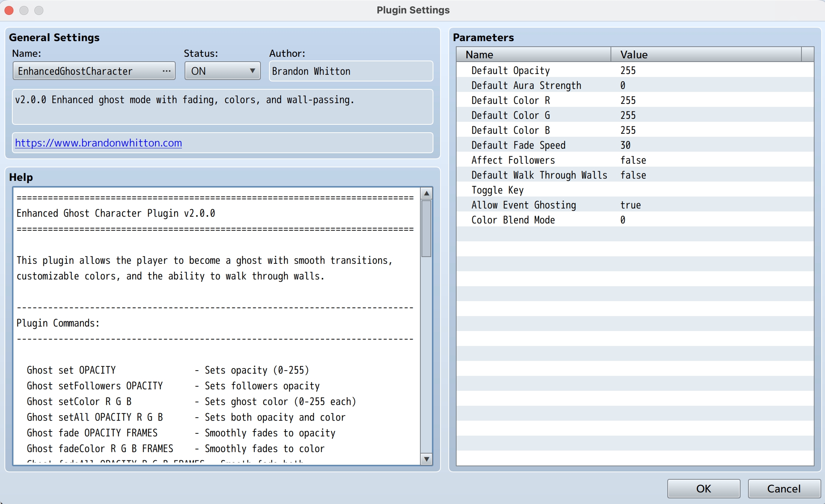Click Help scrollbar up arrow
This screenshot has height=504, width=825.
[x=426, y=194]
